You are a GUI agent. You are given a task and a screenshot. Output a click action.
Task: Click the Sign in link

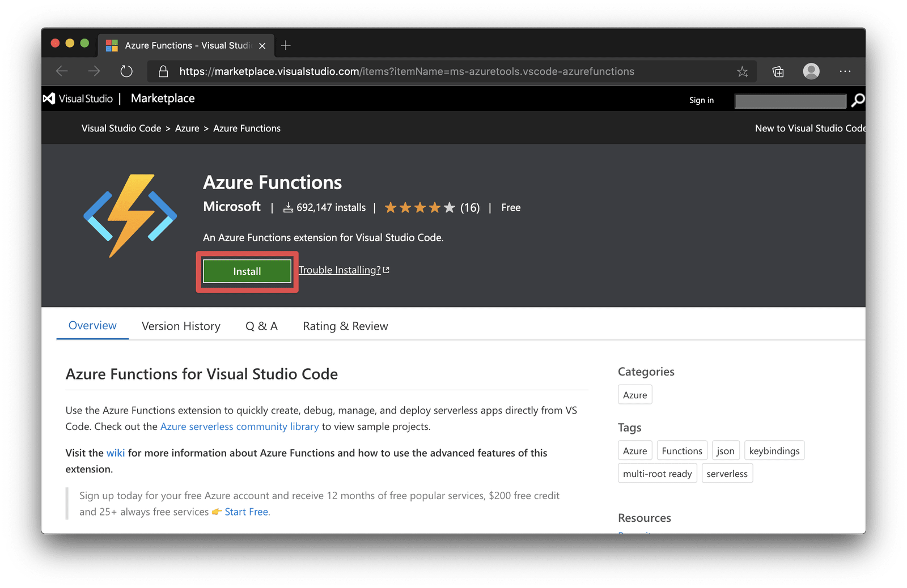pos(701,100)
